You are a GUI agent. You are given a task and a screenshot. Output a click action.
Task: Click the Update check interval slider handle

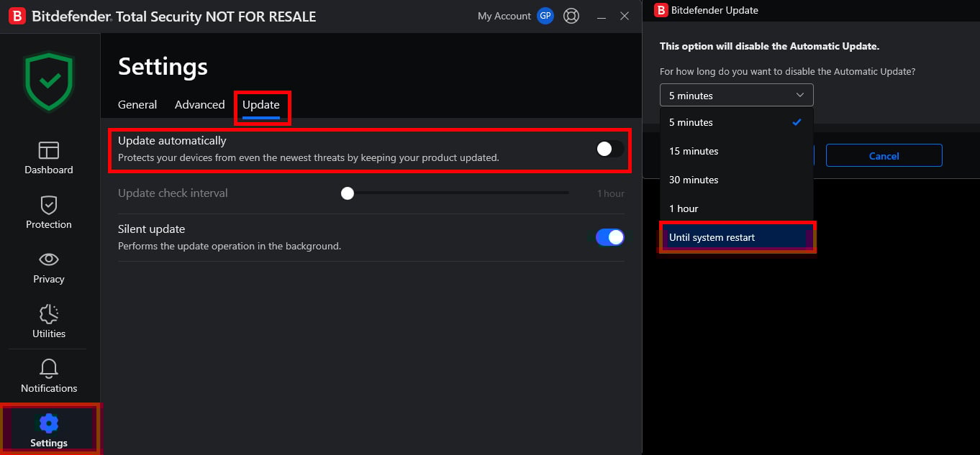348,193
